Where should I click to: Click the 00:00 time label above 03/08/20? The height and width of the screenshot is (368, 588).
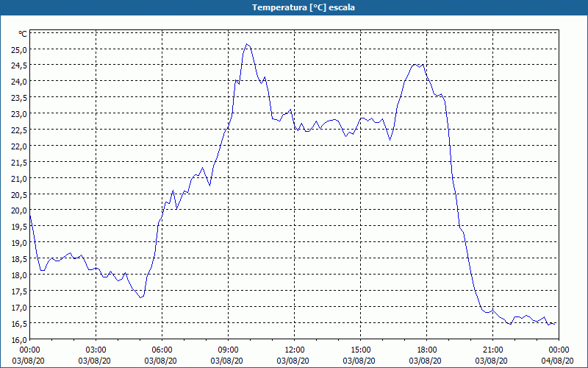pyautogui.click(x=29, y=350)
